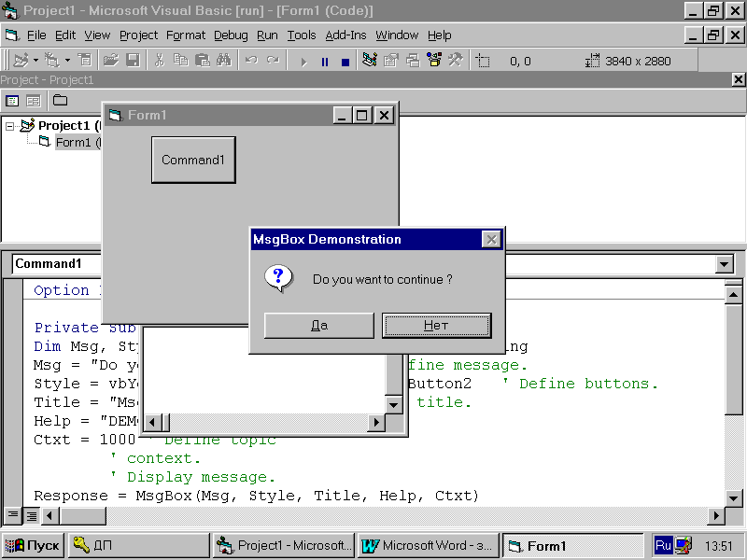
Task: Click the Command1 button on Form1
Action: pos(193,160)
